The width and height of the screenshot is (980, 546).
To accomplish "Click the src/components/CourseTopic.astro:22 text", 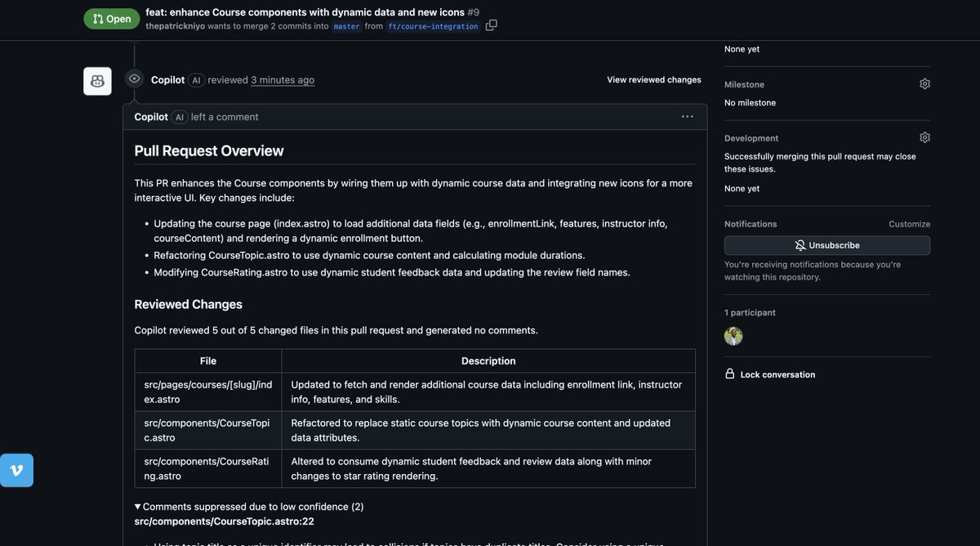I will click(224, 521).
